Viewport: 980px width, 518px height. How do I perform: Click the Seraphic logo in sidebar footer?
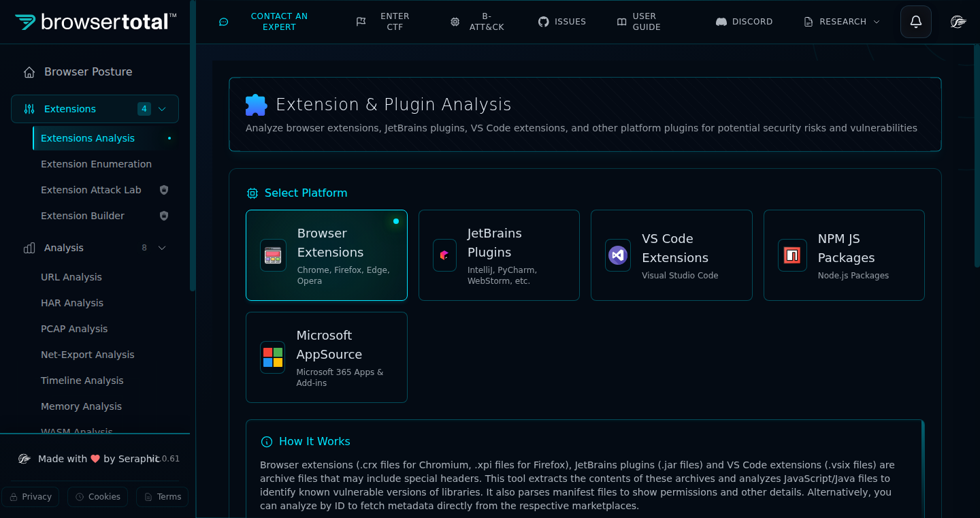pyautogui.click(x=24, y=459)
